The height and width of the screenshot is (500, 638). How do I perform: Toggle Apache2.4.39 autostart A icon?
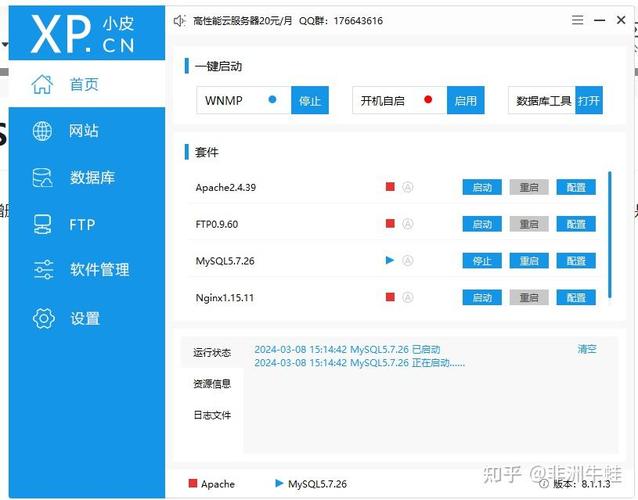[408, 187]
